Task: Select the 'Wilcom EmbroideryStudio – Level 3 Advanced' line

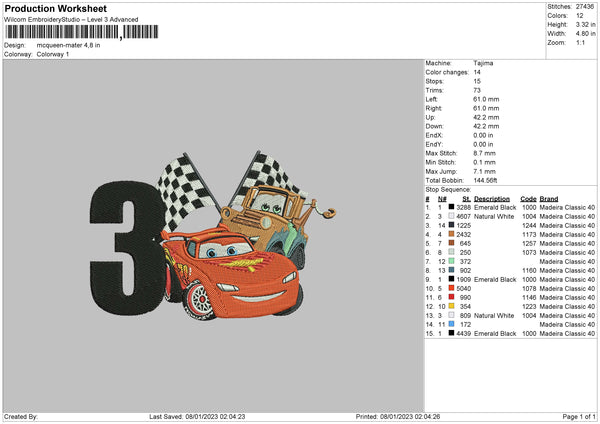Action: 71,20
